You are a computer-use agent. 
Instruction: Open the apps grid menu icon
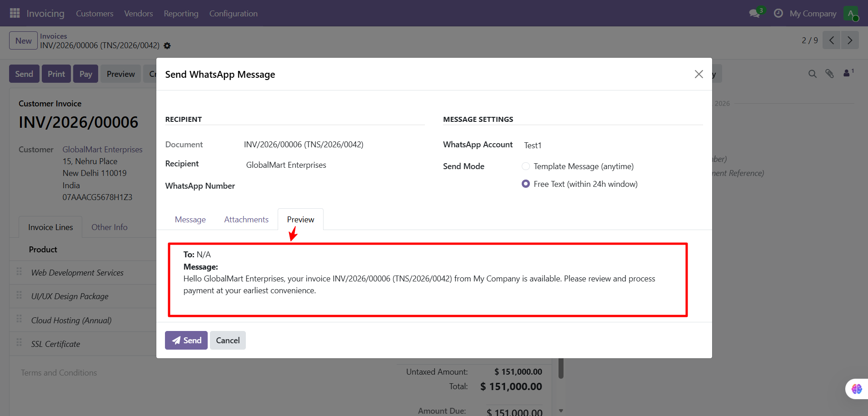[x=15, y=13]
